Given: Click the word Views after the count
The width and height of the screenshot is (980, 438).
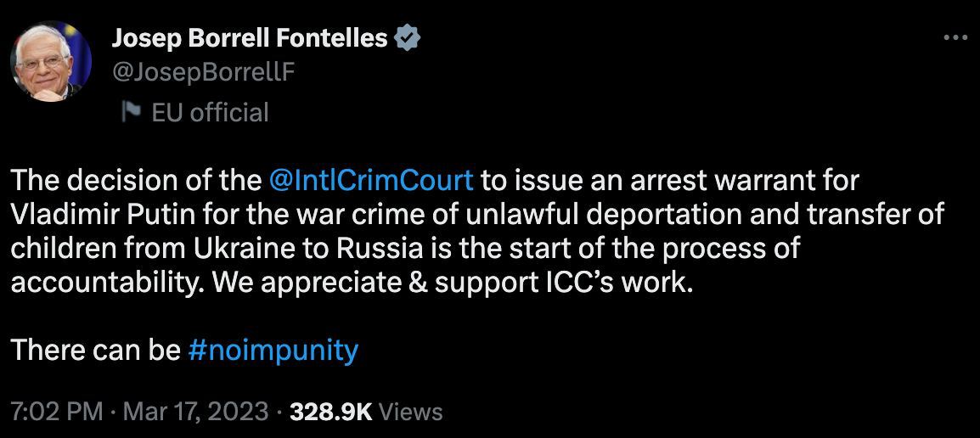Looking at the screenshot, I should [411, 413].
